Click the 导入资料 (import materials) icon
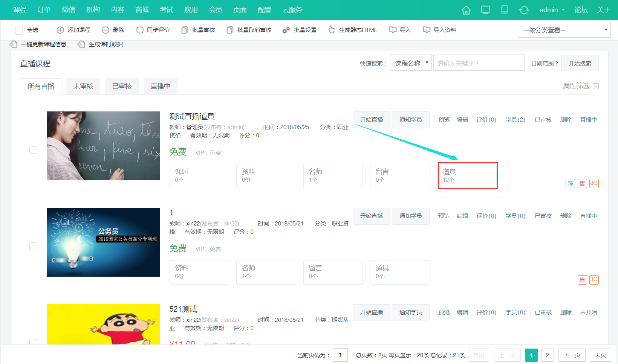618x364 pixels. pos(426,30)
